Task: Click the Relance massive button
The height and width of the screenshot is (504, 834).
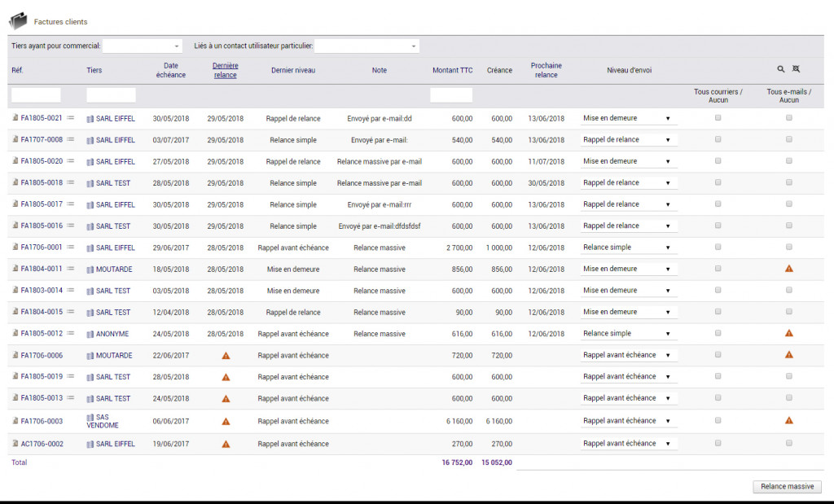Action: tap(787, 487)
